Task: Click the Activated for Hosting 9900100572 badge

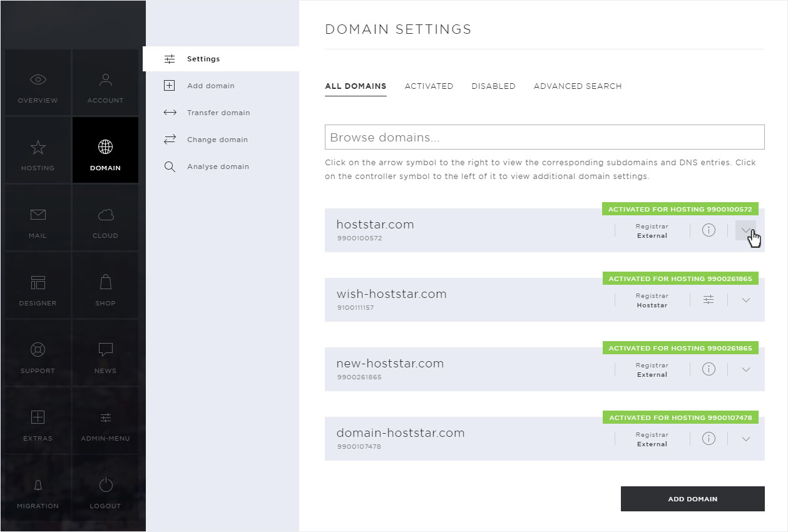Action: (x=680, y=209)
